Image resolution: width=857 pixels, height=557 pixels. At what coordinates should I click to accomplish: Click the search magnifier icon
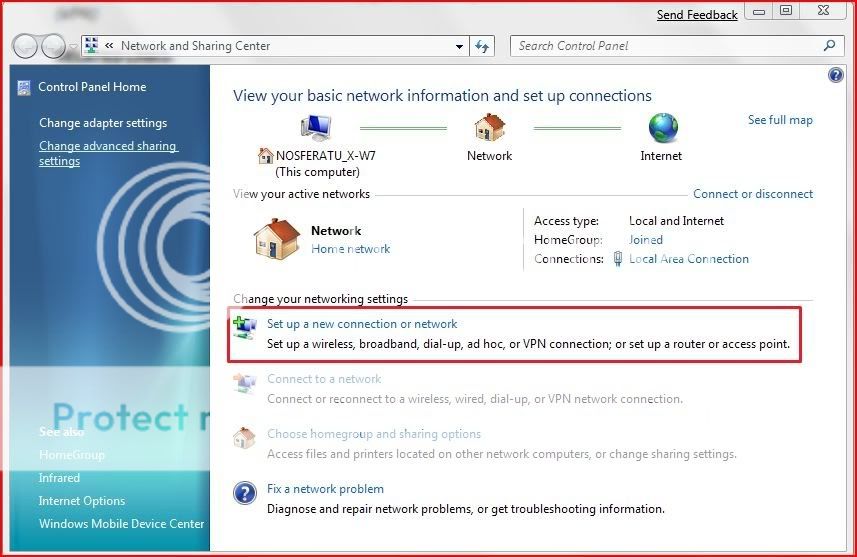click(x=830, y=45)
